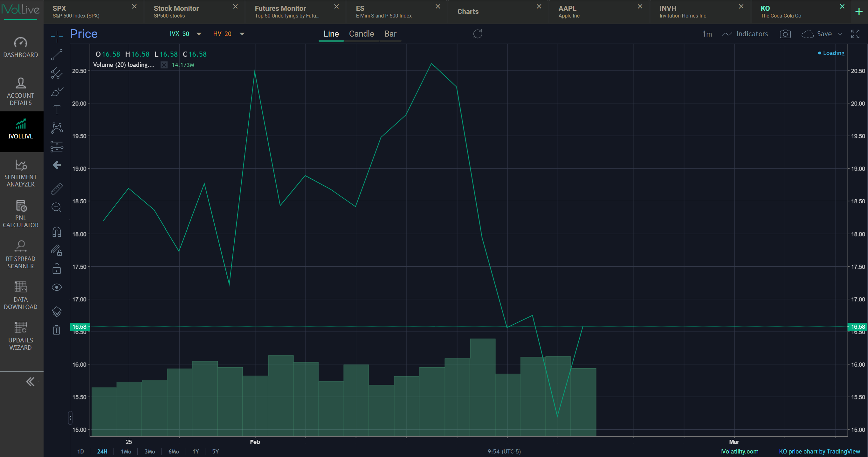This screenshot has width=868, height=457.
Task: Close the KO tab
Action: tap(842, 6)
